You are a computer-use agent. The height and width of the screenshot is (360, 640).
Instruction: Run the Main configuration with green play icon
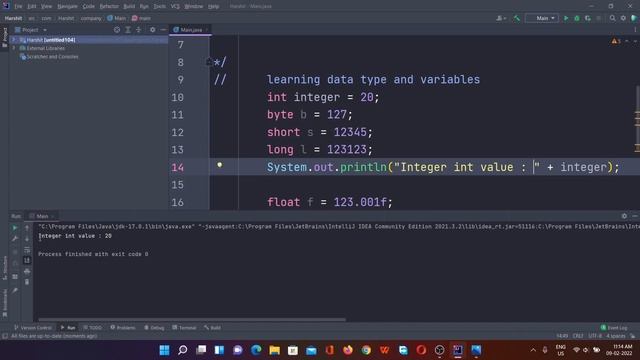tap(566, 18)
